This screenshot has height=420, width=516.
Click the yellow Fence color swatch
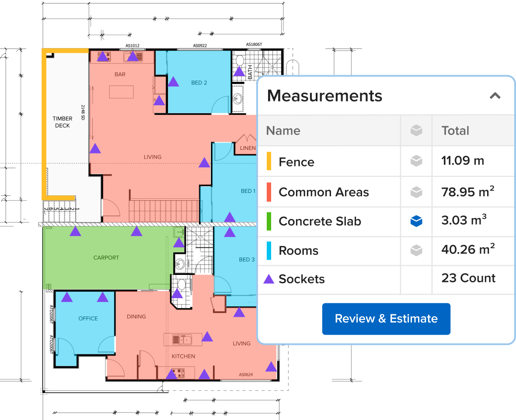point(269,161)
